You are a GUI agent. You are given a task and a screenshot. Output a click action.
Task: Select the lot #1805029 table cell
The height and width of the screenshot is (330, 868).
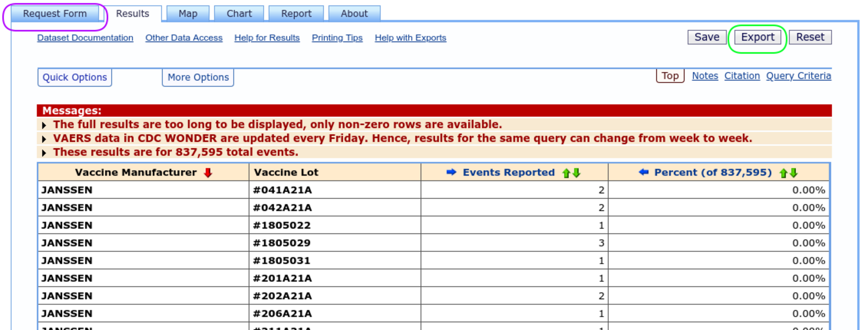(x=282, y=243)
